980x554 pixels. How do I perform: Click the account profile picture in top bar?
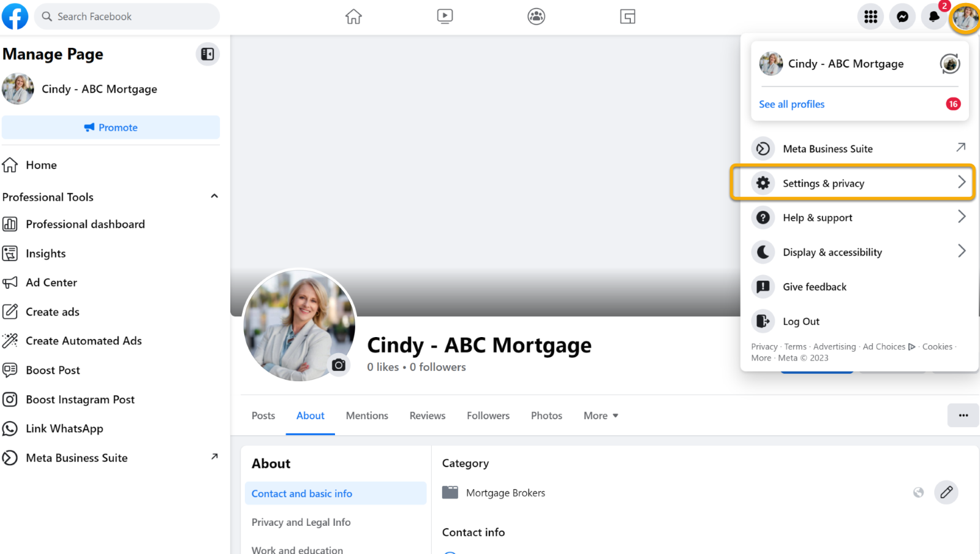965,17
